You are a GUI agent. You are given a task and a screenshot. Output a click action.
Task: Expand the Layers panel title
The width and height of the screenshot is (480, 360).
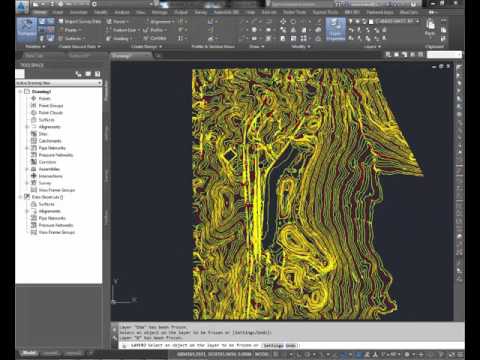pyautogui.click(x=372, y=46)
